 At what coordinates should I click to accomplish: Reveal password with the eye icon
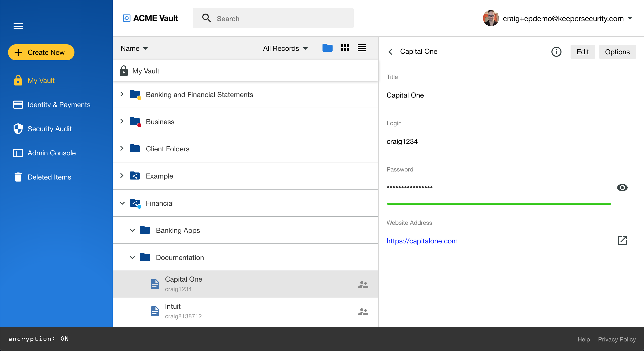click(x=622, y=188)
